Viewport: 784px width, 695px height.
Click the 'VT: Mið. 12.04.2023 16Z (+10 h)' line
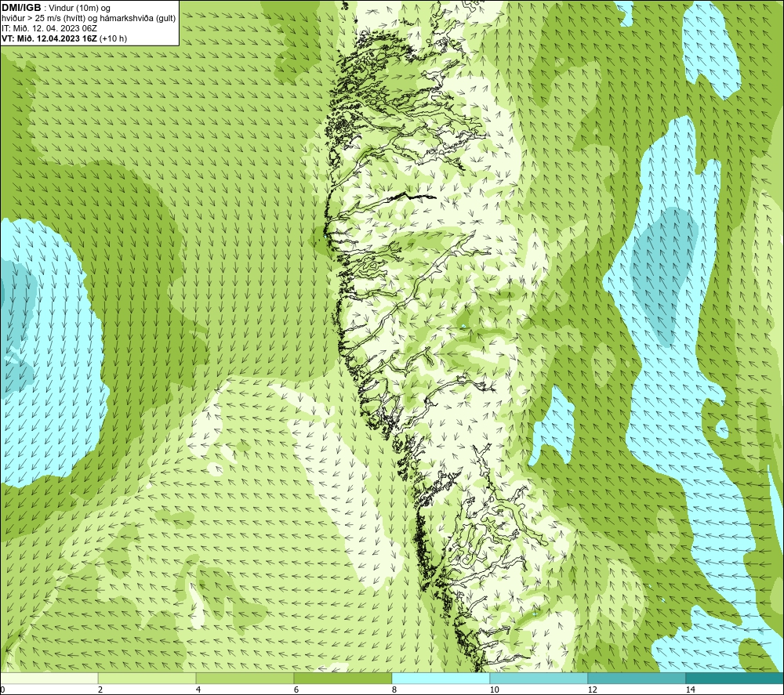click(64, 38)
